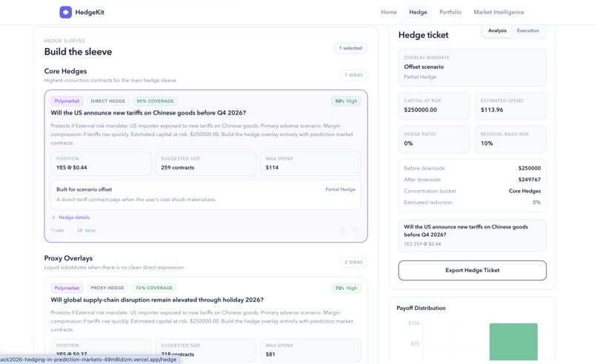This screenshot has height=364, width=597.
Task: Click the PROXY HEDGE tag
Action: (x=107, y=288)
